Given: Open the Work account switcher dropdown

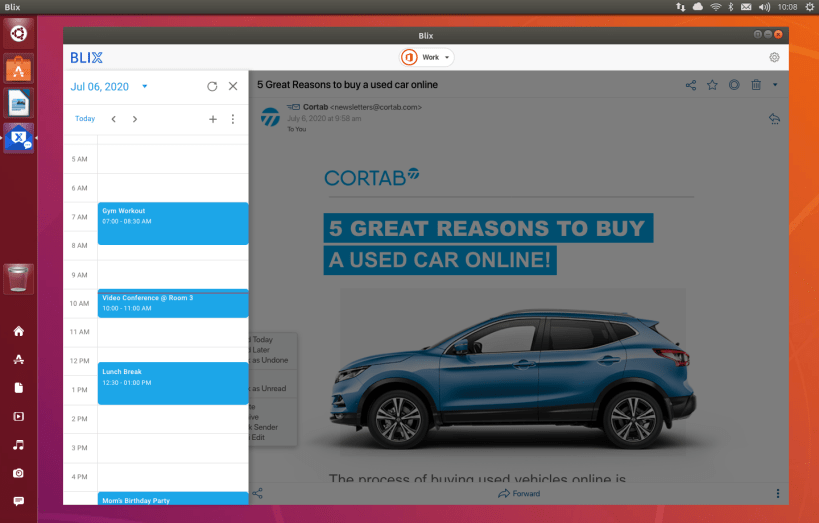Looking at the screenshot, I should click(427, 57).
